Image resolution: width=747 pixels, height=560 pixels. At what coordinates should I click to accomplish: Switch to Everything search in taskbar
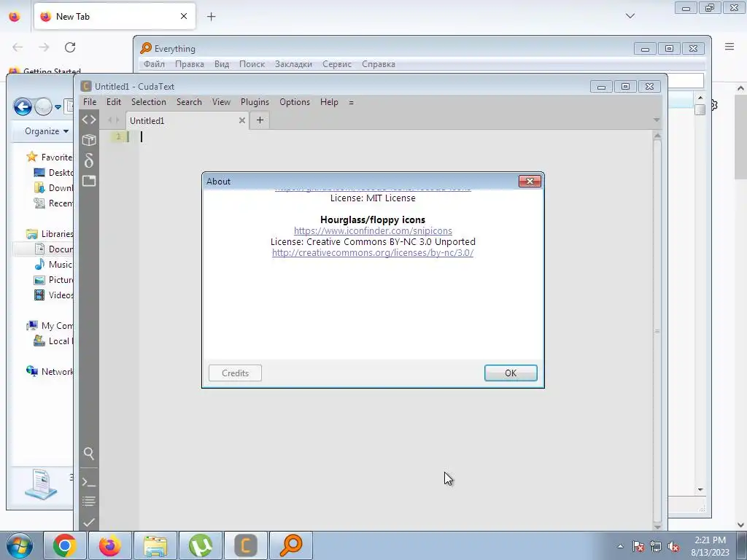coord(290,545)
